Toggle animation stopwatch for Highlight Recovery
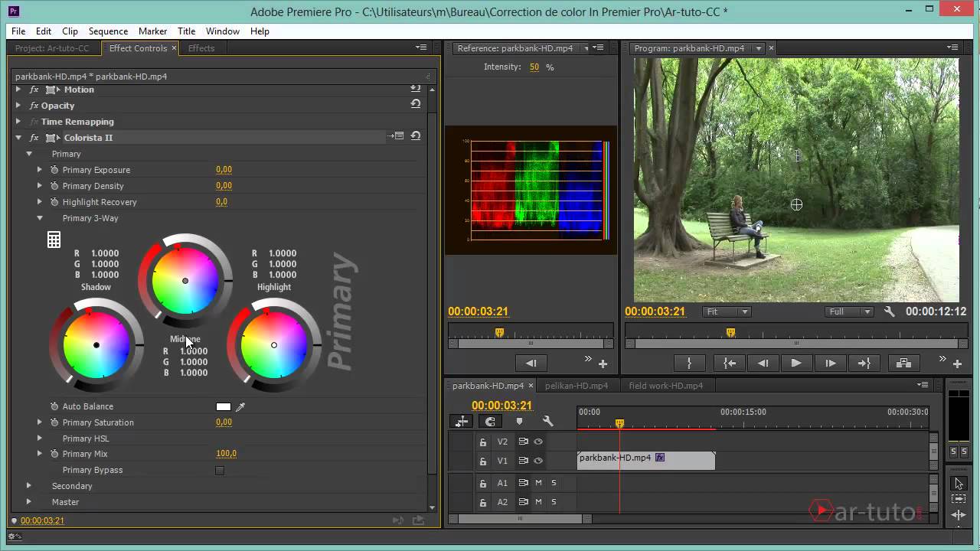 54,202
